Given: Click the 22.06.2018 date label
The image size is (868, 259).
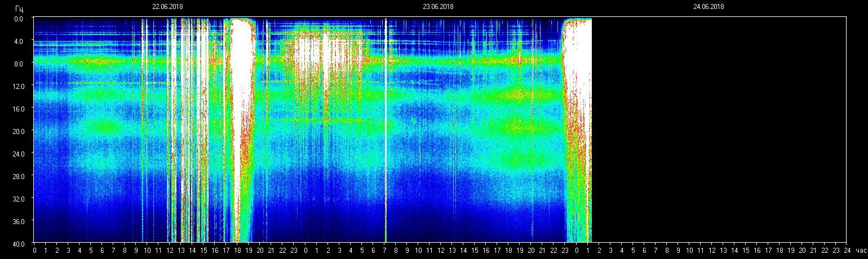Looking at the screenshot, I should pos(167,7).
